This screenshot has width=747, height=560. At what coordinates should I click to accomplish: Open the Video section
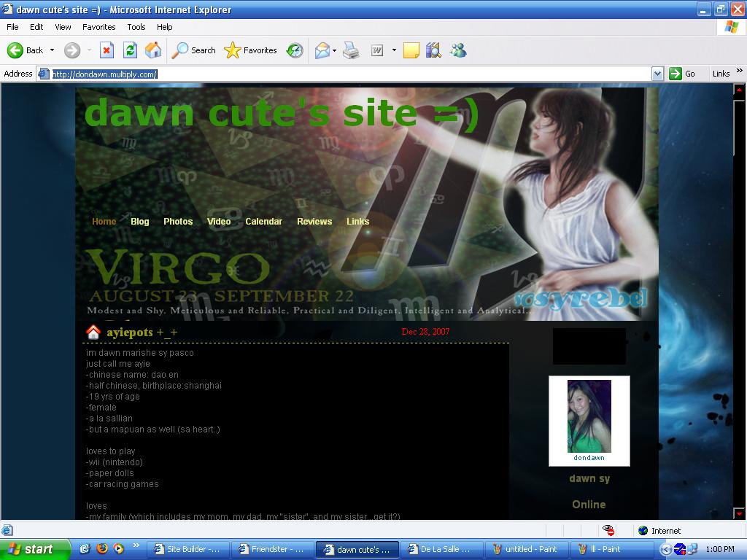[219, 222]
